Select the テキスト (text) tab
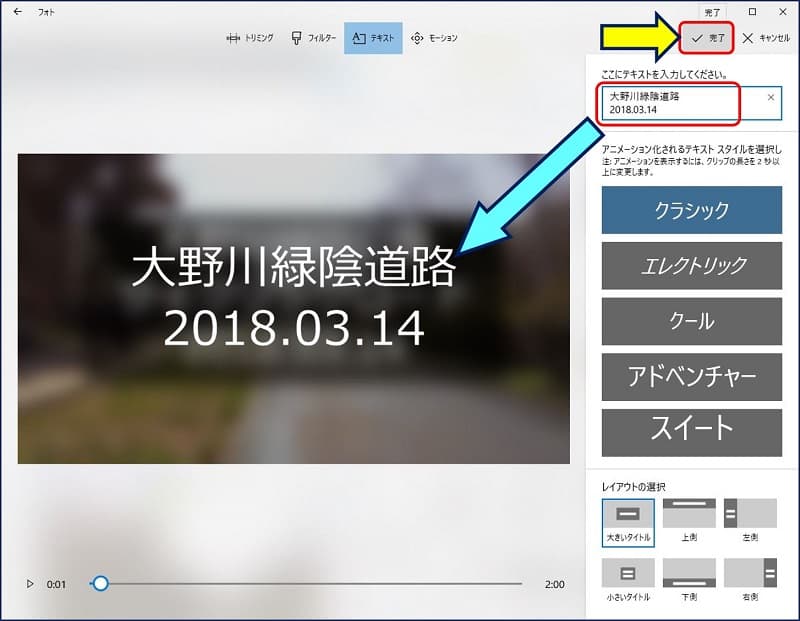This screenshot has height=621, width=800. (373, 38)
